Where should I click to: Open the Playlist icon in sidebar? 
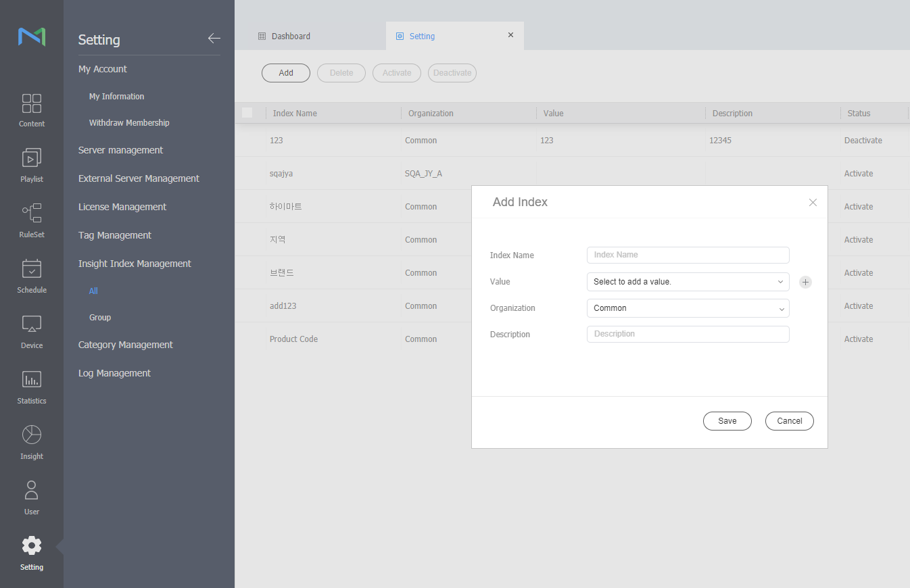(x=32, y=159)
